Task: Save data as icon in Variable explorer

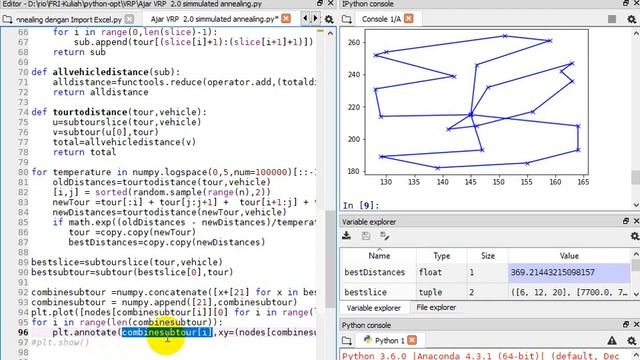Action: [384, 236]
